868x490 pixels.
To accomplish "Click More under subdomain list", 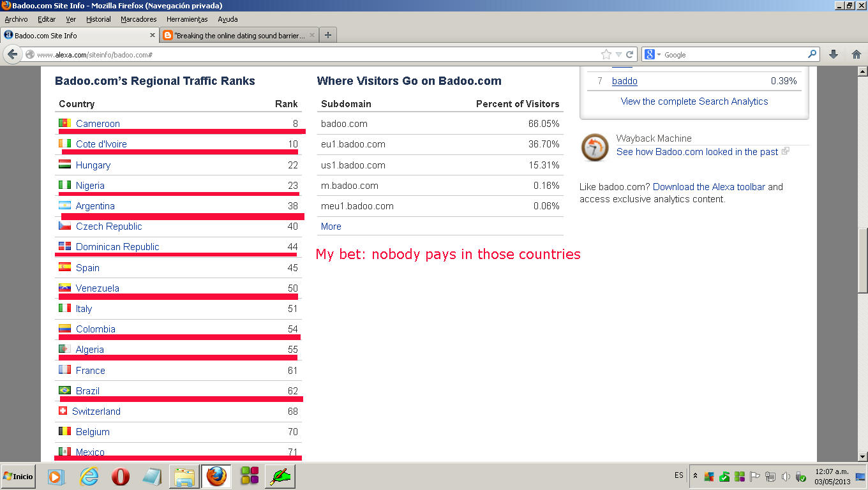I will point(331,226).
